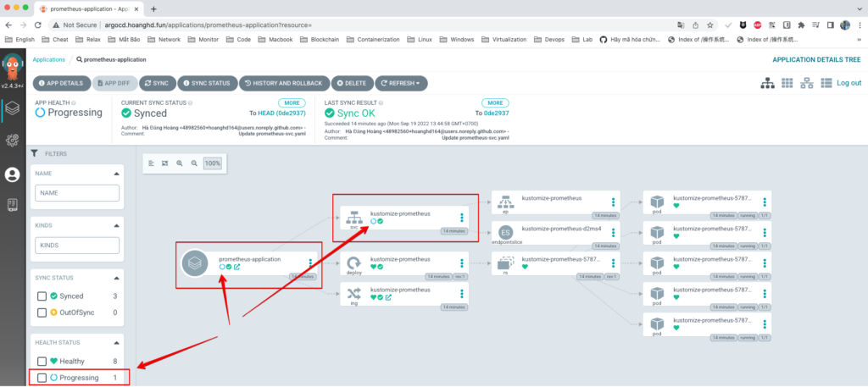
Task: Open documentation icon in sidebar
Action: pos(12,205)
